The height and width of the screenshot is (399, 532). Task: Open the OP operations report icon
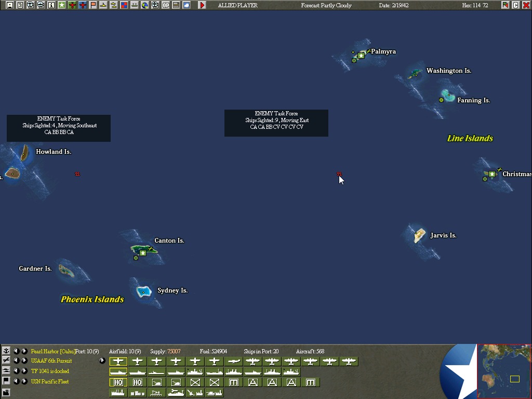click(x=166, y=5)
